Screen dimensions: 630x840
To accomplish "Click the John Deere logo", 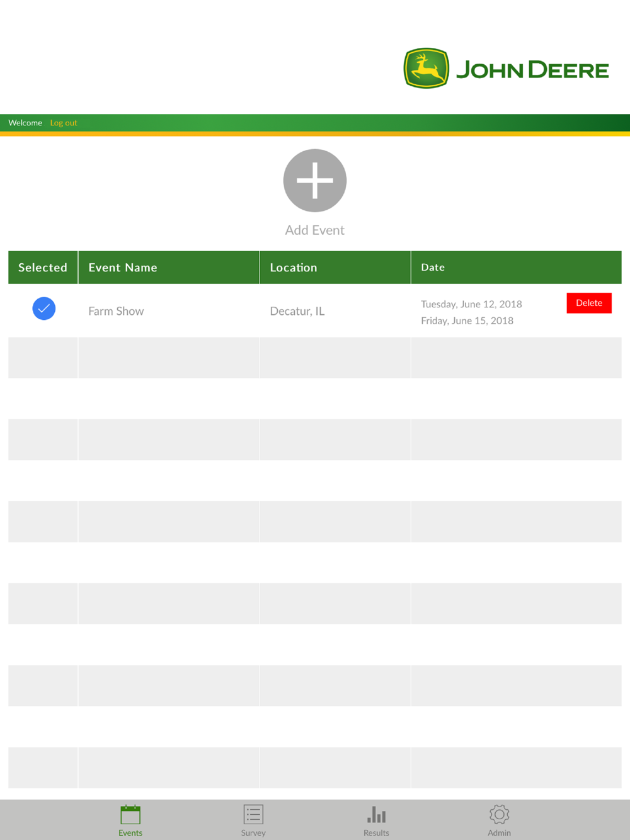I will 507,69.
